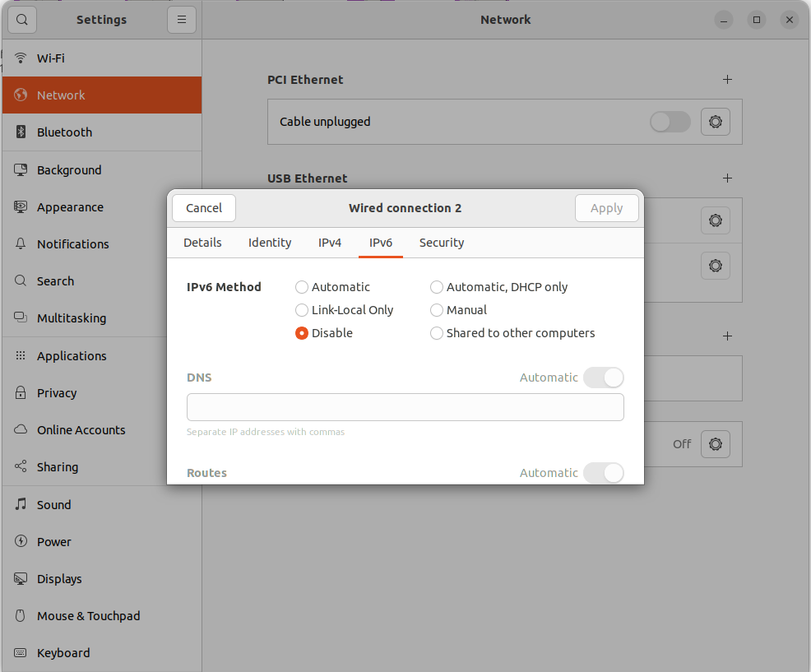Toggle the DNS Automatic switch
This screenshot has height=672, width=811.
(x=603, y=378)
